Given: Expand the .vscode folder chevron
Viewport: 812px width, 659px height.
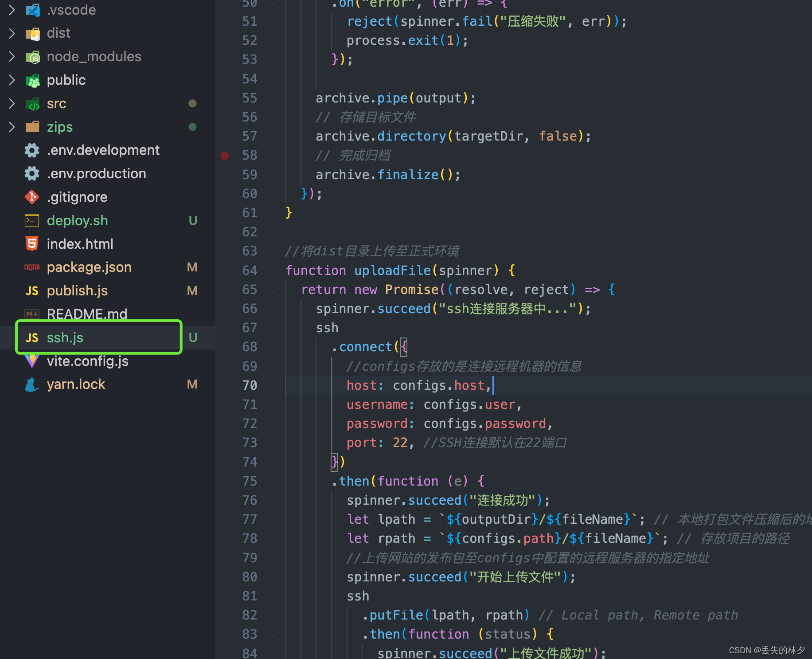Looking at the screenshot, I should [12, 10].
